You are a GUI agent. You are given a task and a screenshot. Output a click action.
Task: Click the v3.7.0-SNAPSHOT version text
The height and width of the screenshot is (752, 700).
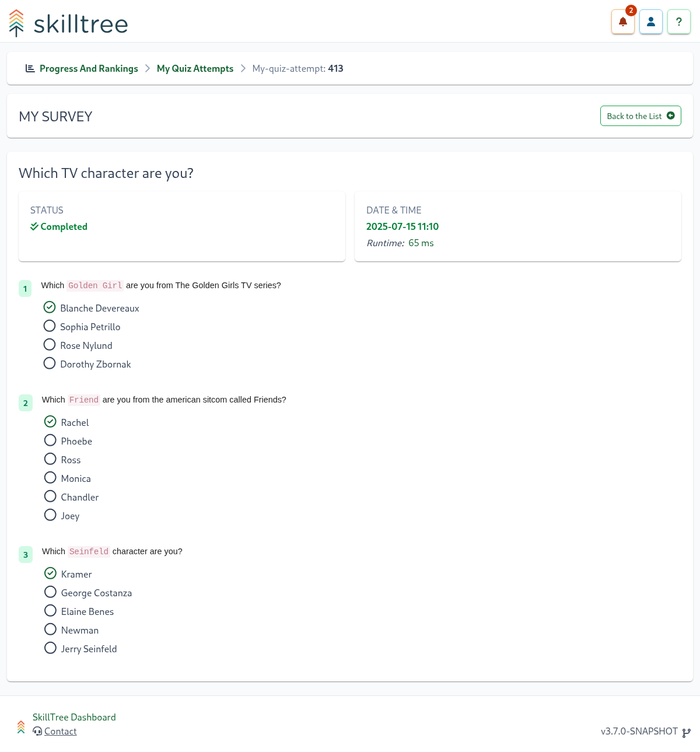click(639, 731)
